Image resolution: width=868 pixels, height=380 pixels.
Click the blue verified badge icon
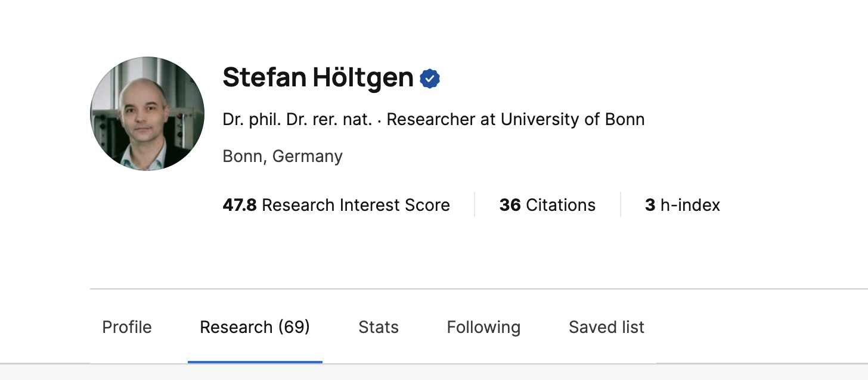click(430, 79)
